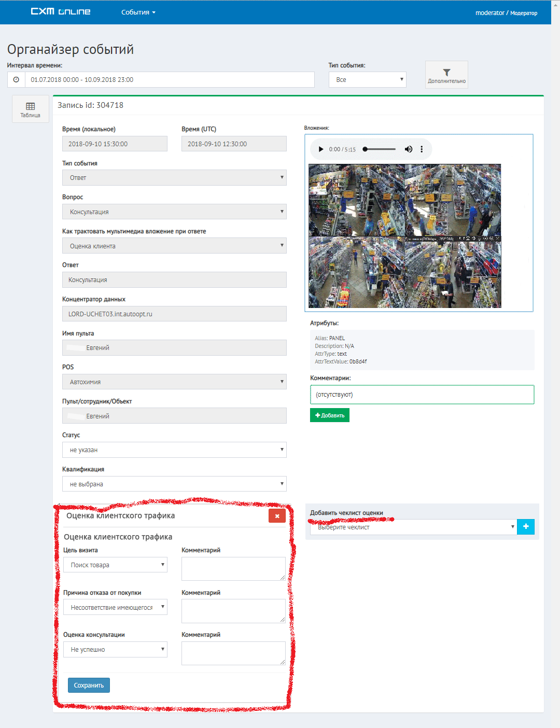Click the time interval date field

point(170,80)
